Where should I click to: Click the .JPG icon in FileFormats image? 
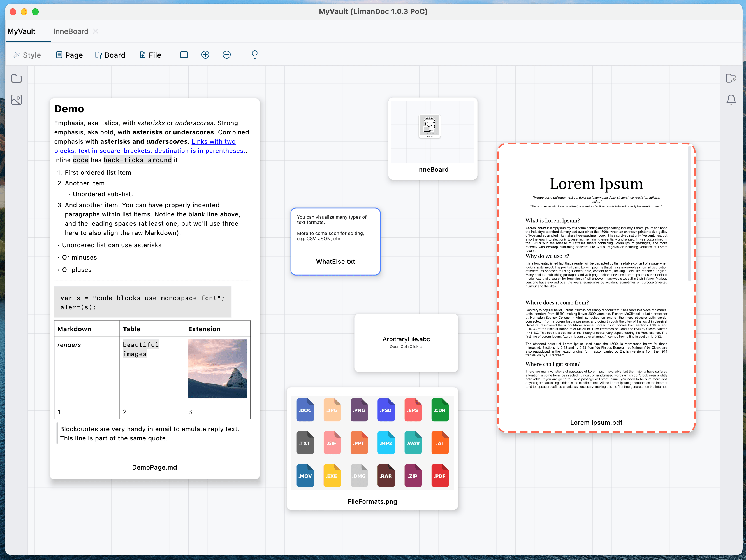coord(332,410)
